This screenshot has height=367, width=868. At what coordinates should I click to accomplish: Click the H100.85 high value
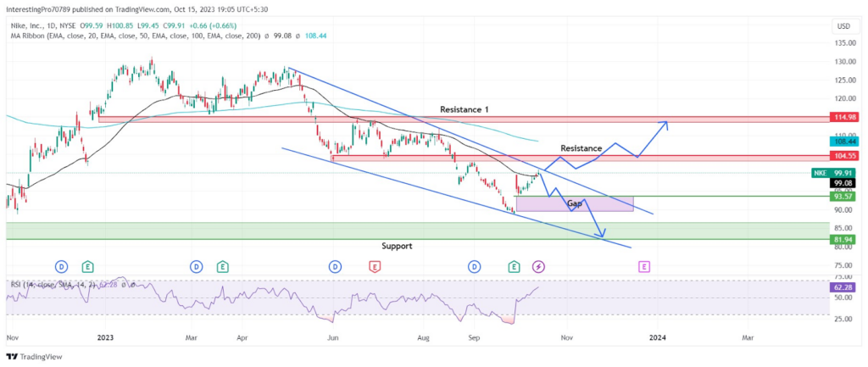click(x=120, y=25)
